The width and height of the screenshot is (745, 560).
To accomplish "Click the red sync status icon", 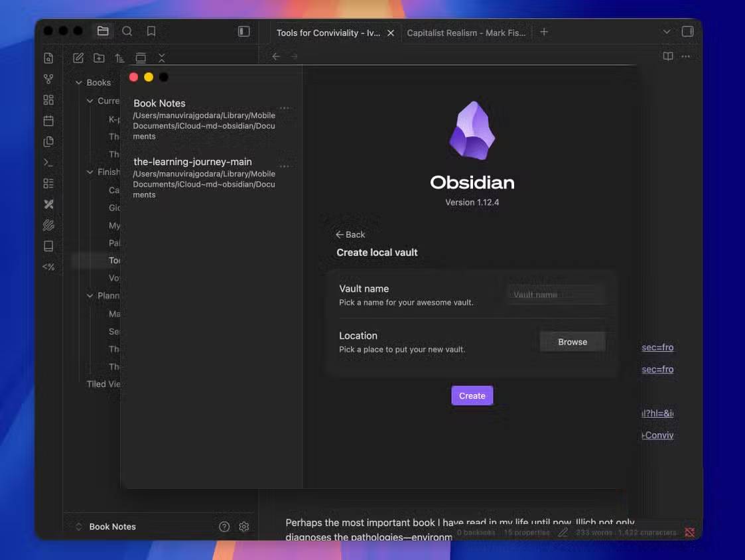I will (x=689, y=532).
